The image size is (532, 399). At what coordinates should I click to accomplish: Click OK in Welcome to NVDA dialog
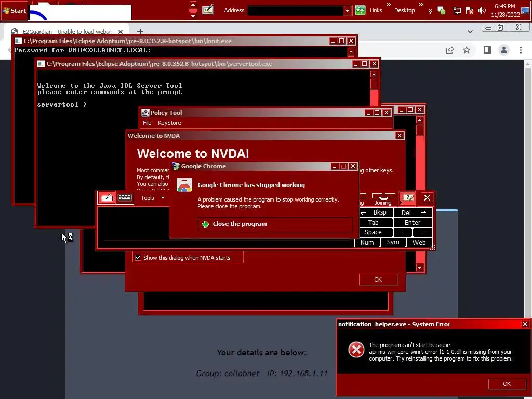point(378,280)
